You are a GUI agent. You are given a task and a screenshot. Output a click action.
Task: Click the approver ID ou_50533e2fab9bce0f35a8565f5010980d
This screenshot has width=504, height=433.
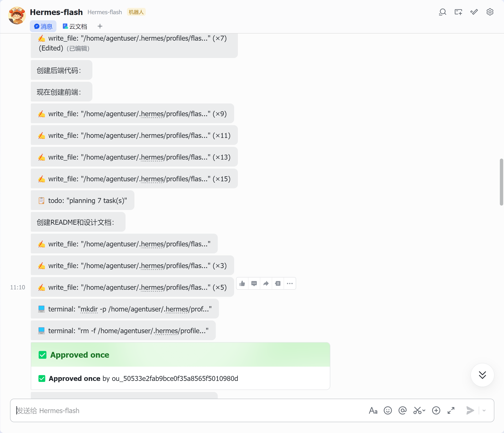[175, 379]
